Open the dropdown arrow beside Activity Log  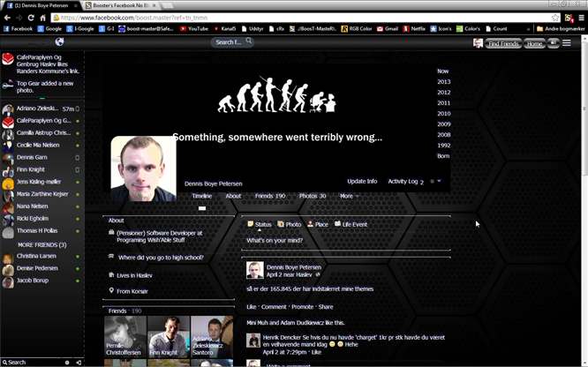pyautogui.click(x=439, y=181)
